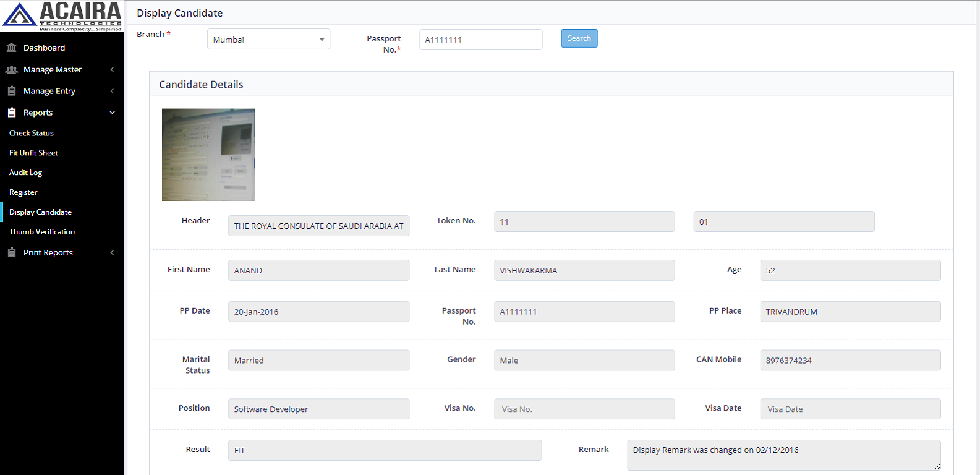Click the candidate photo thumbnail
This screenshot has height=475, width=980.
208,155
